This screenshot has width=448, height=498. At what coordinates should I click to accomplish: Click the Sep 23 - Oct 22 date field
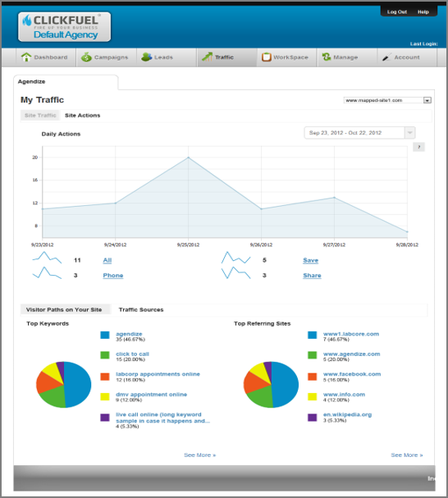point(354,133)
